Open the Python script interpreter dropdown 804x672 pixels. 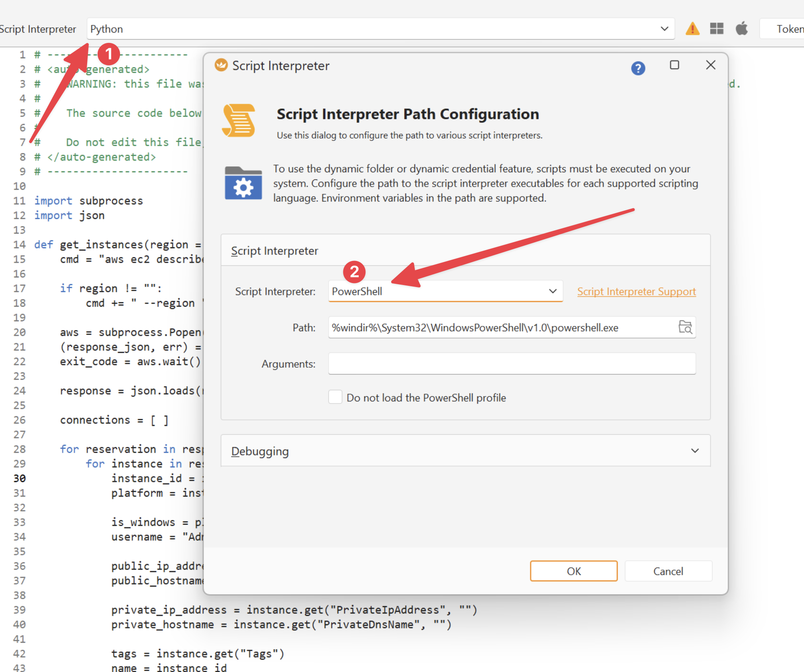click(x=664, y=29)
